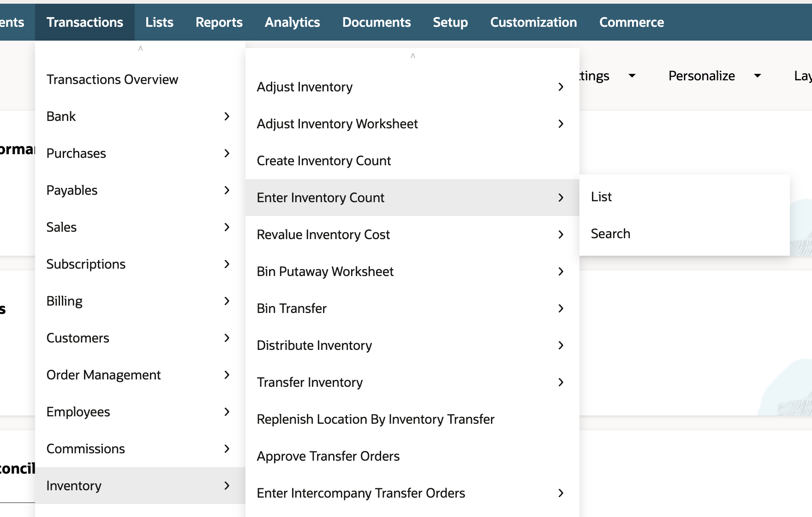This screenshot has width=812, height=517.
Task: Click Adjust Inventory Worksheet
Action: pos(412,124)
